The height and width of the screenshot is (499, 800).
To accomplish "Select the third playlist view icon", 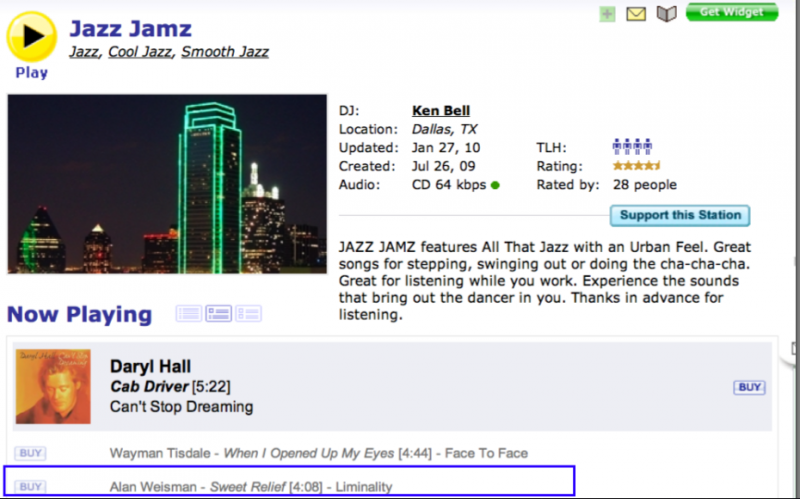I will [x=248, y=313].
